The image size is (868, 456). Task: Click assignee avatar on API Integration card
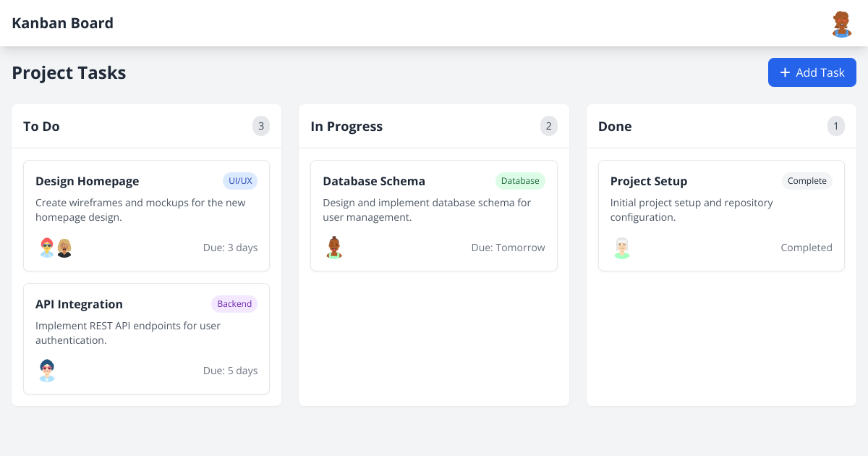(x=46, y=371)
